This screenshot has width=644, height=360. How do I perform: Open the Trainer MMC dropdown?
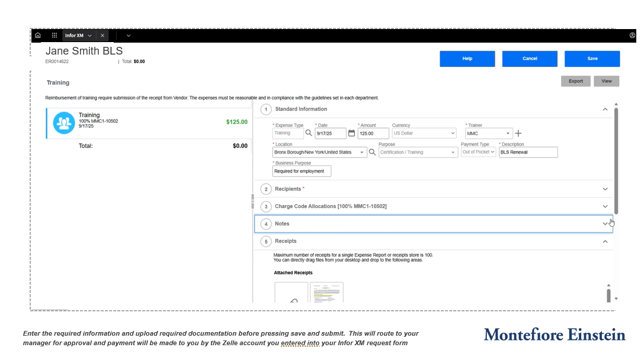[x=489, y=133]
